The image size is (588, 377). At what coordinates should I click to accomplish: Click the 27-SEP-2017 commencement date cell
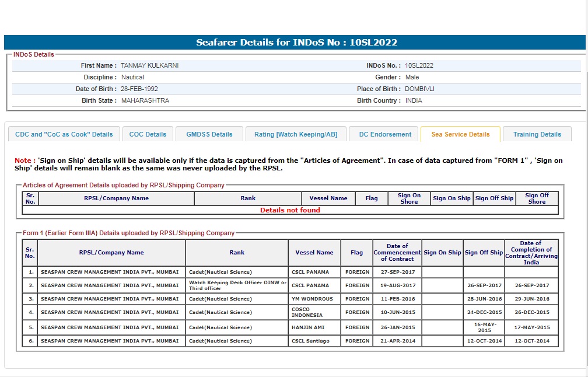[398, 272]
